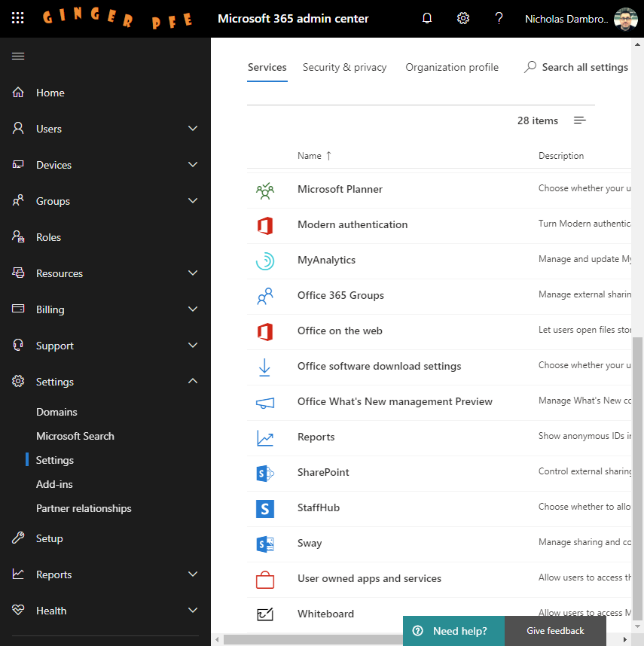
Task: Expand the Billing section
Action: point(193,309)
